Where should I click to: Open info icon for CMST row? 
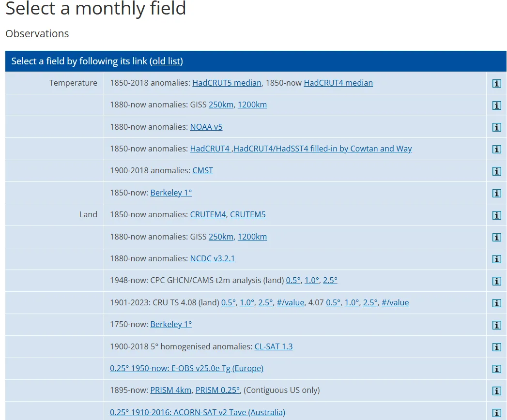coord(497,171)
